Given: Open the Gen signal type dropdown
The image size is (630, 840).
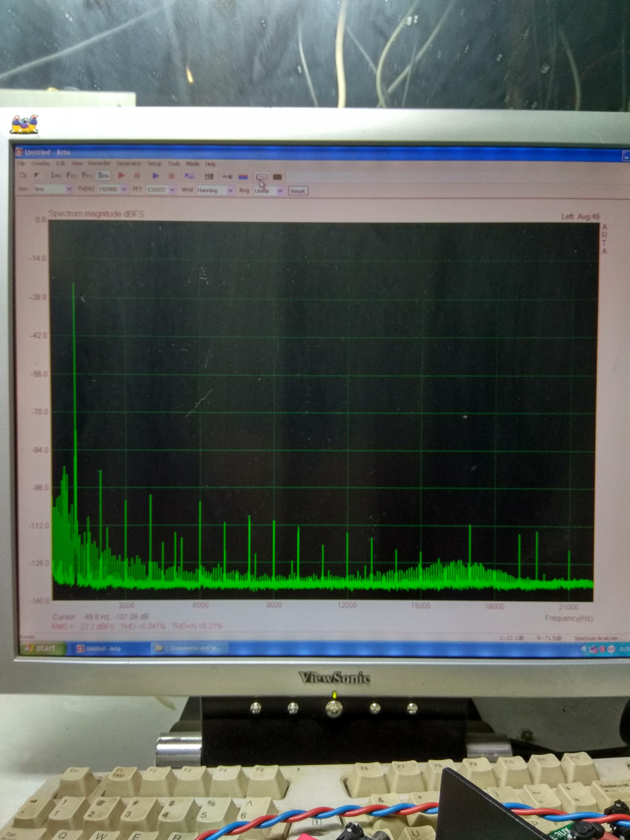Looking at the screenshot, I should coord(53,189).
